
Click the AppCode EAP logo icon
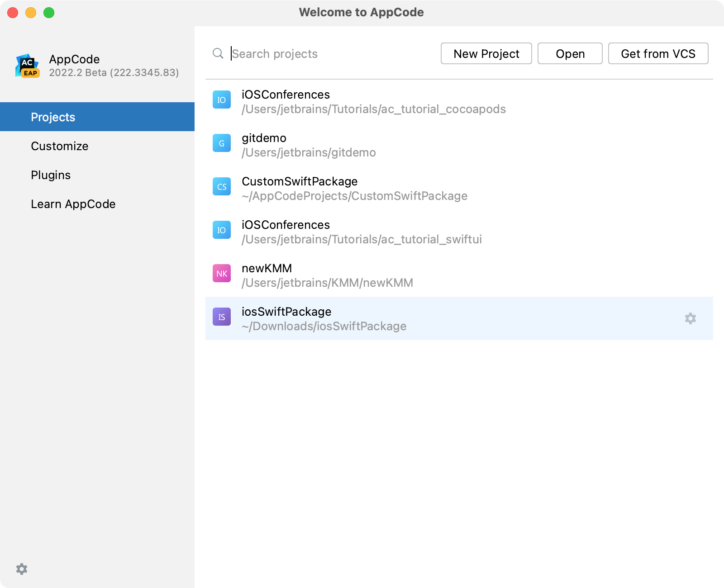tap(28, 66)
